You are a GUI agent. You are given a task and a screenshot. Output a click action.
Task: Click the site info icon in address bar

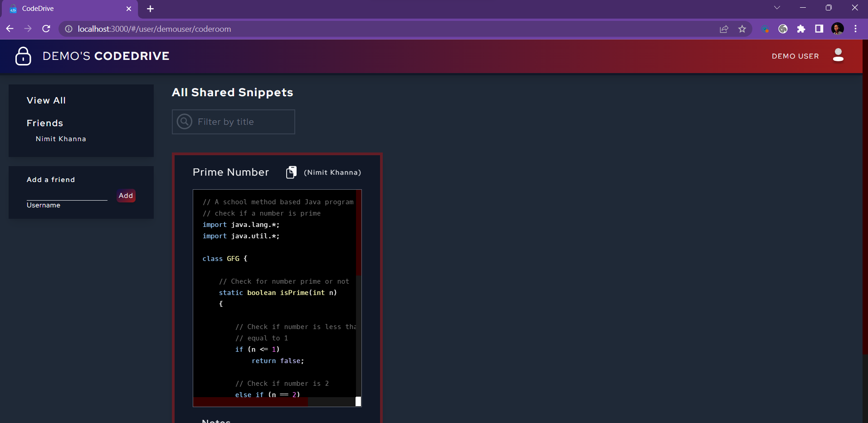68,29
